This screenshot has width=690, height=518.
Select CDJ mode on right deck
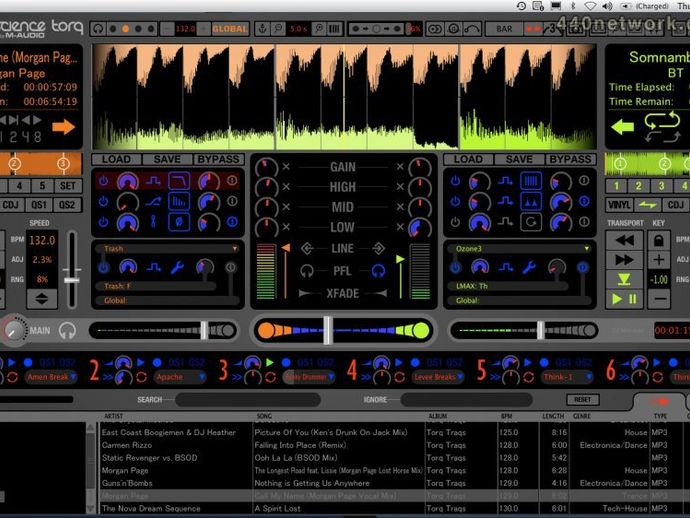pyautogui.click(x=676, y=205)
